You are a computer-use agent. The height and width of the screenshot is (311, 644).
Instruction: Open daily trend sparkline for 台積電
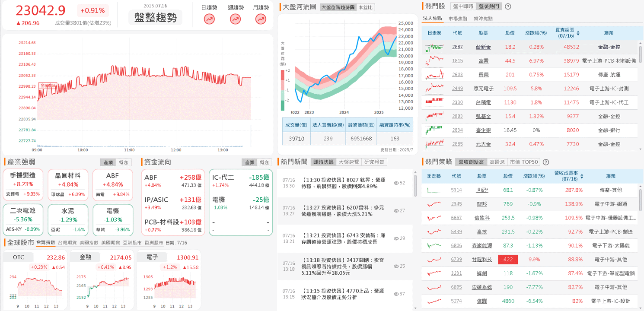(x=434, y=102)
